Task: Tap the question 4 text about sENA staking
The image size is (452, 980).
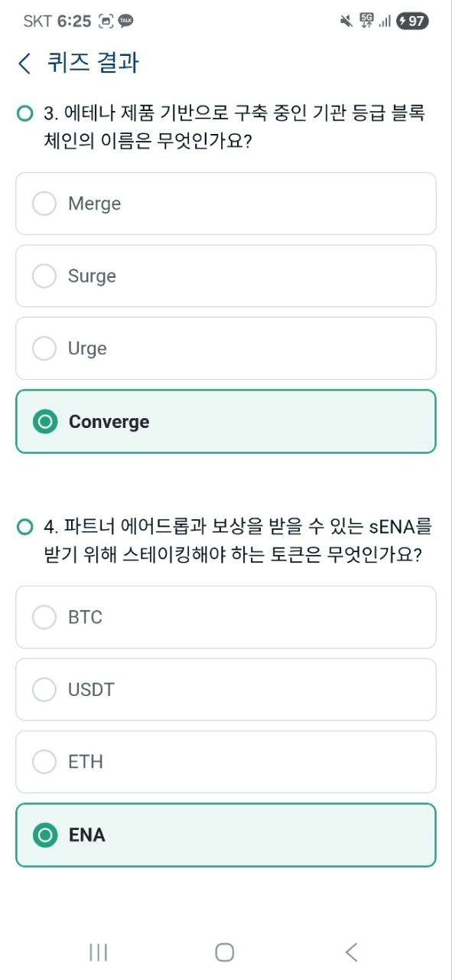Action: pos(238,541)
